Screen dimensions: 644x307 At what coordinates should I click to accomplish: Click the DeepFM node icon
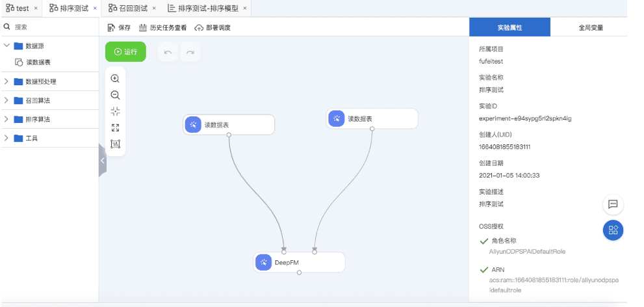point(264,262)
